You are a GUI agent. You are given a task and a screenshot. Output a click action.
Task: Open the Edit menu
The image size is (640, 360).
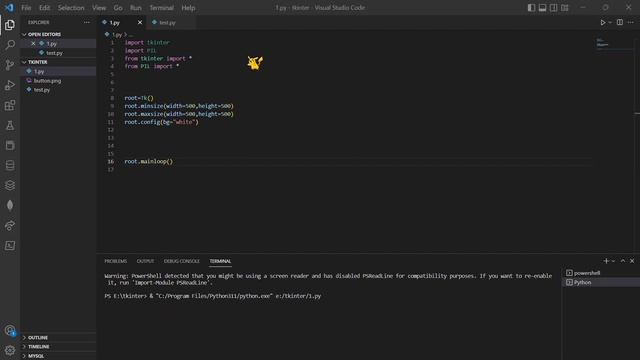click(x=44, y=8)
